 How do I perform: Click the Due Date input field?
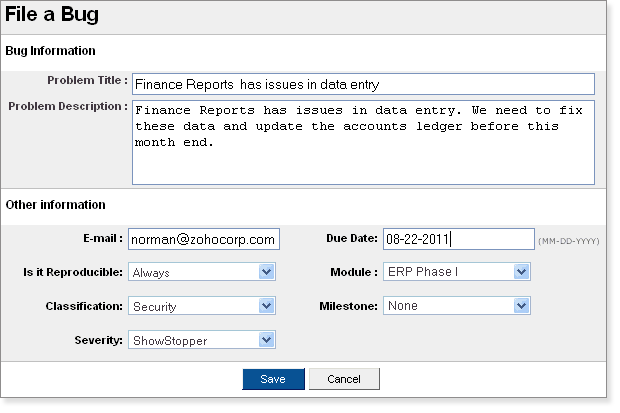459,239
